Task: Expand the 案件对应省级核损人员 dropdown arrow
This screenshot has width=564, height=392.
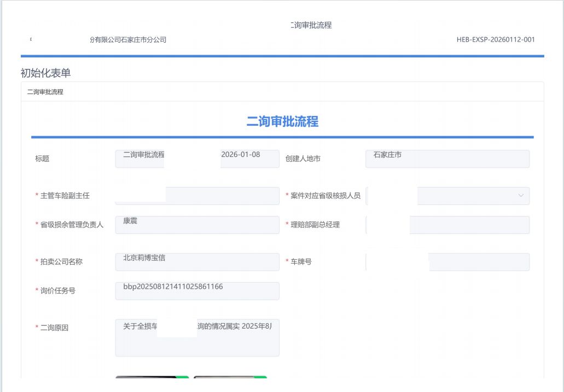Action: tap(520, 196)
